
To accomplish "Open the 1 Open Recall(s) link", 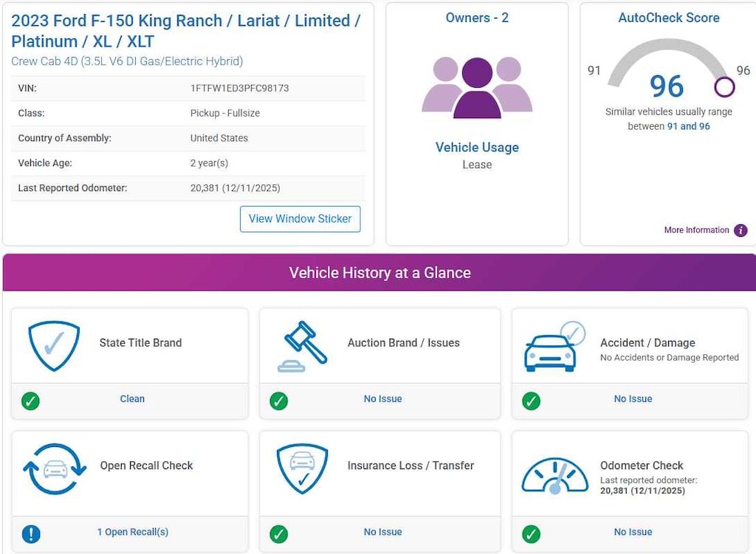I will [x=133, y=532].
